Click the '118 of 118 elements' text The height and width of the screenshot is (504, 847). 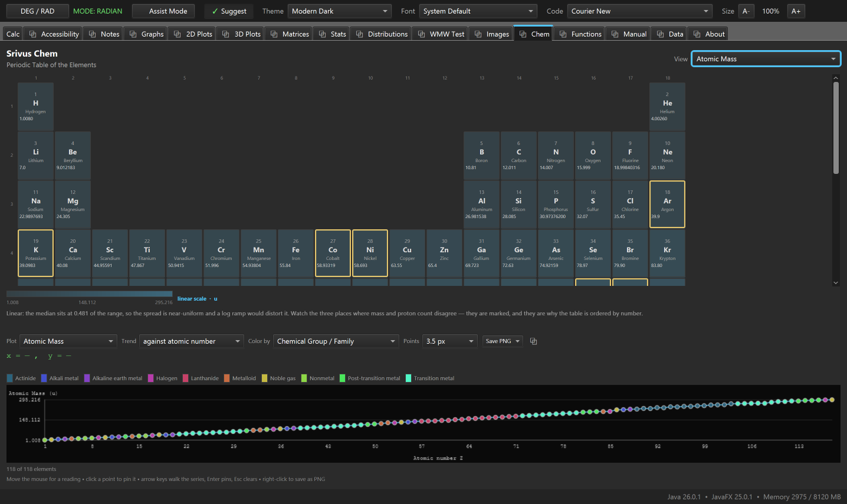coord(31,469)
